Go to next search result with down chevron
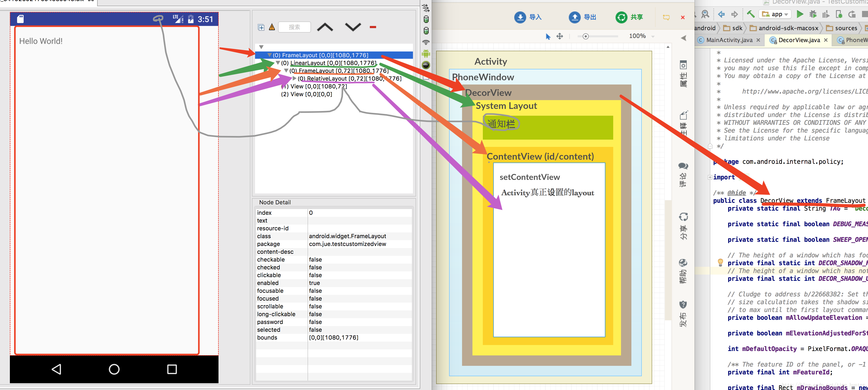Image resolution: width=868 pixels, height=390 pixels. 353,27
